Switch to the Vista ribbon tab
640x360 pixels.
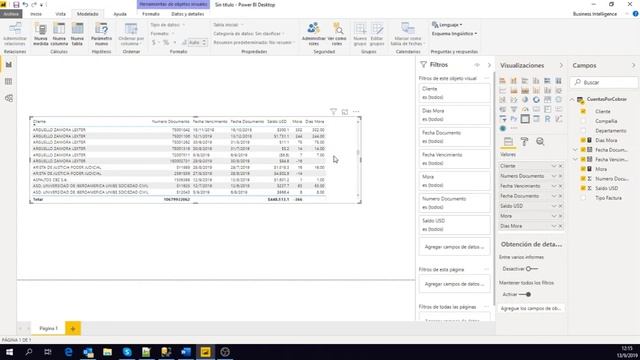(x=60, y=14)
